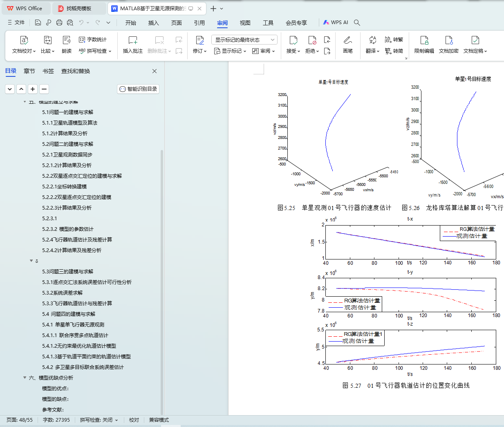Open 文档加密 document encryption

(x=449, y=45)
